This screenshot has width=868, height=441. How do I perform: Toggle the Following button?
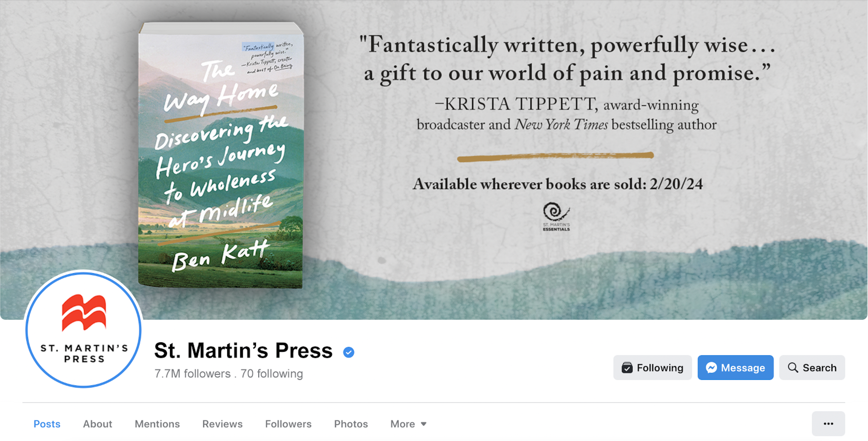652,368
